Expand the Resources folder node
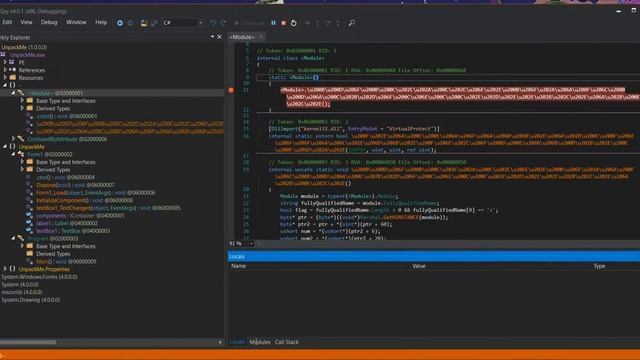 [5, 78]
